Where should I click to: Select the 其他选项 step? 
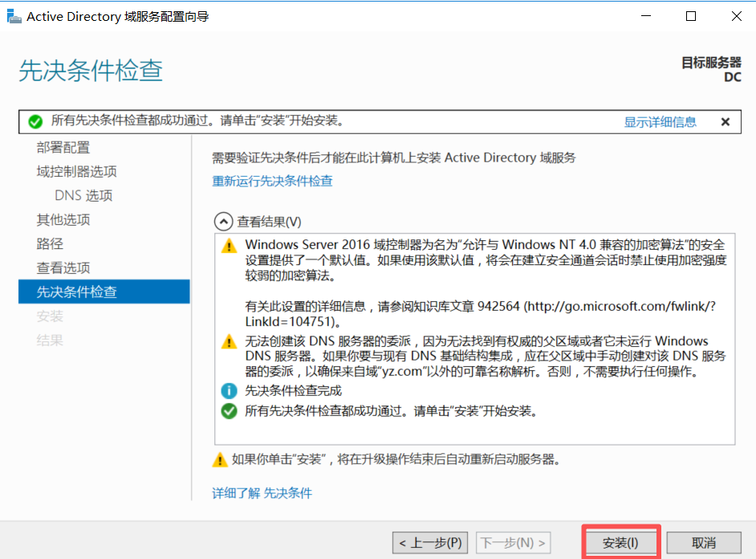tap(63, 220)
